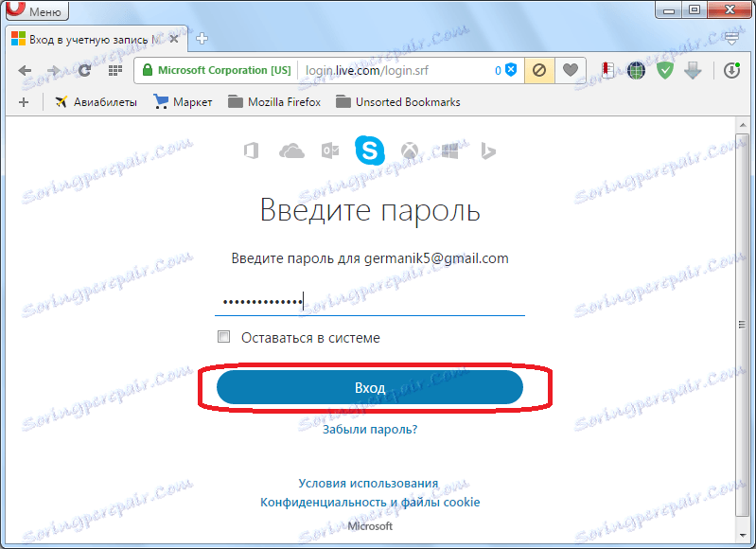Click the Windows logo service icon

click(449, 151)
